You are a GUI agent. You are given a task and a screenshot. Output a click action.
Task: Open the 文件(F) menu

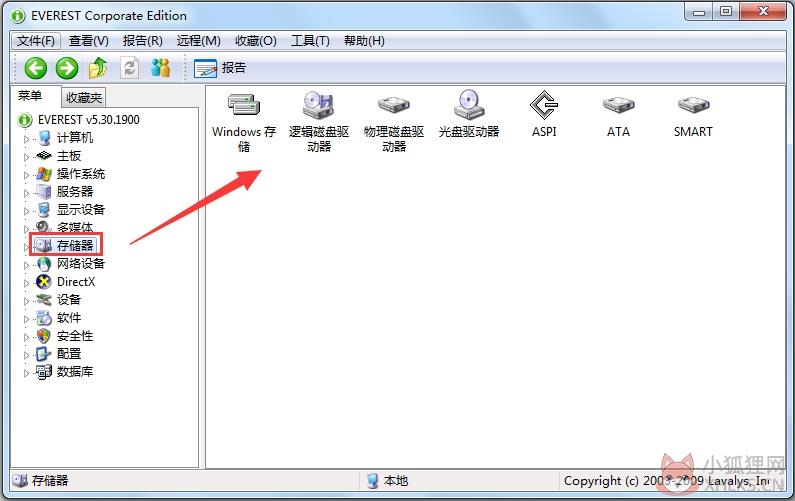tap(36, 41)
